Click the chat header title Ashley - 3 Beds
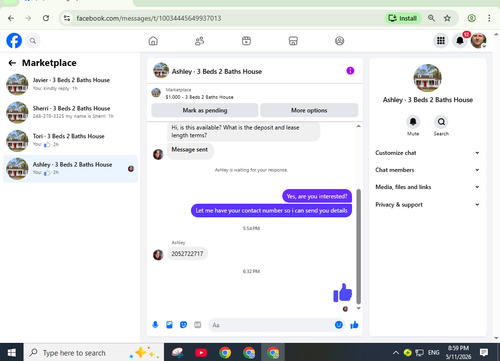The height and width of the screenshot is (361, 500). pos(217,71)
